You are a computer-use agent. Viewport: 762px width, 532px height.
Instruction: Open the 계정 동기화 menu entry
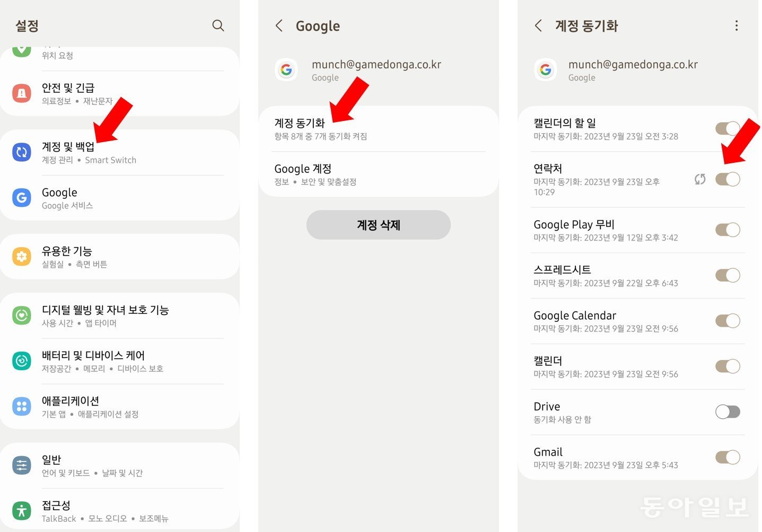click(379, 129)
